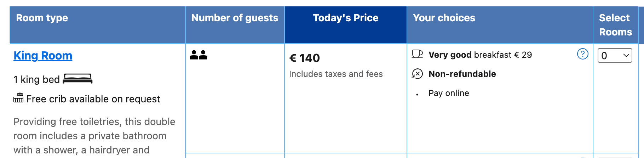Image resolution: width=644 pixels, height=158 pixels.
Task: Click the two-guest occupancy icon
Action: [x=199, y=55]
